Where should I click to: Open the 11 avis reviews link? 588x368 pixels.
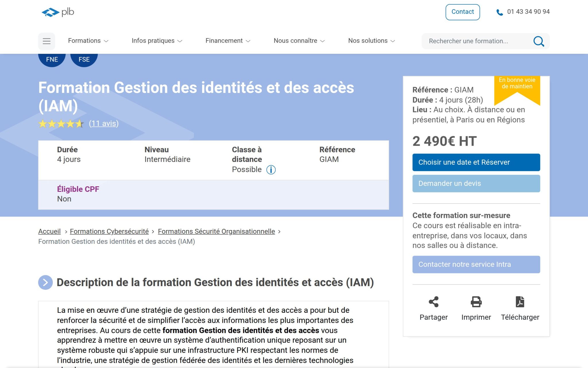[x=104, y=124]
